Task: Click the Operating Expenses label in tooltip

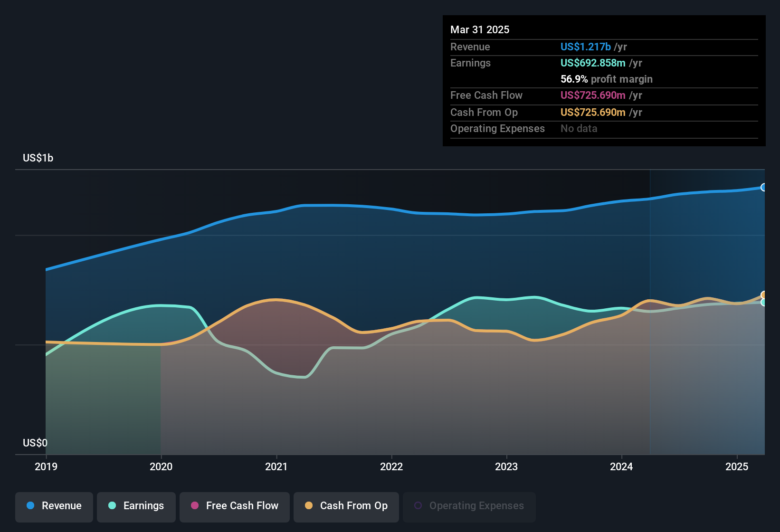Action: click(x=498, y=128)
